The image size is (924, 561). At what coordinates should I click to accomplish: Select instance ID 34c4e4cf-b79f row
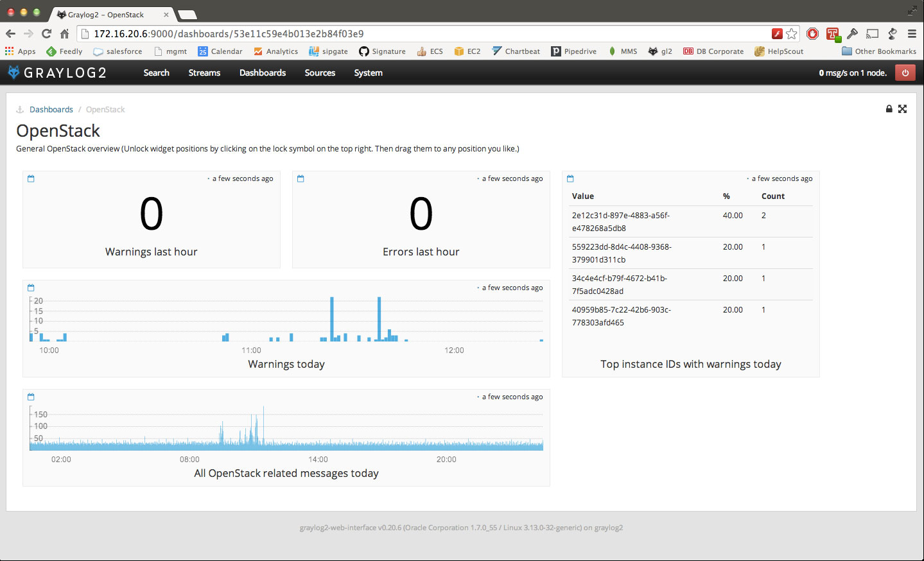tap(691, 284)
